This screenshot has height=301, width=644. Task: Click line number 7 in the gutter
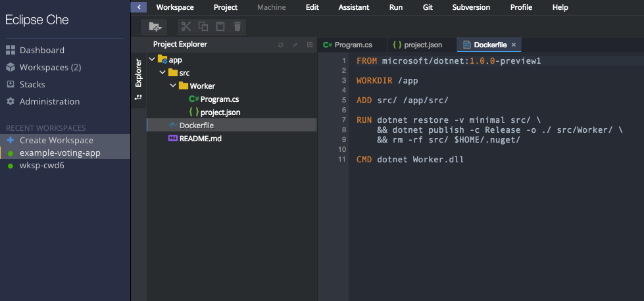pyautogui.click(x=344, y=120)
